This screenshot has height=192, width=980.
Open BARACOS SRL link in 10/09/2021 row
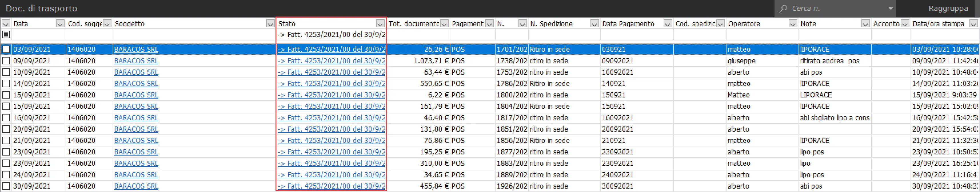[136, 72]
